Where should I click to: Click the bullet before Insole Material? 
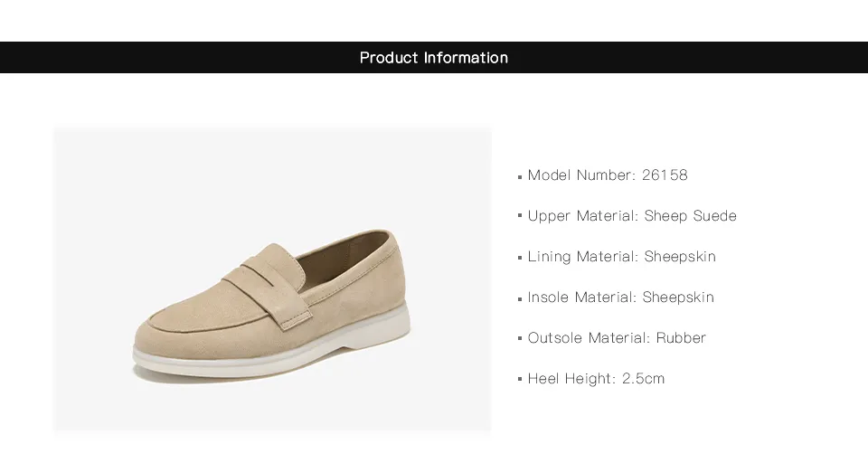point(520,299)
